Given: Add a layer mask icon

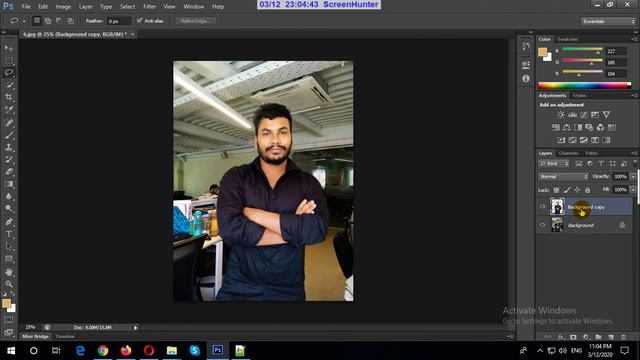Looking at the screenshot, I should [573, 337].
